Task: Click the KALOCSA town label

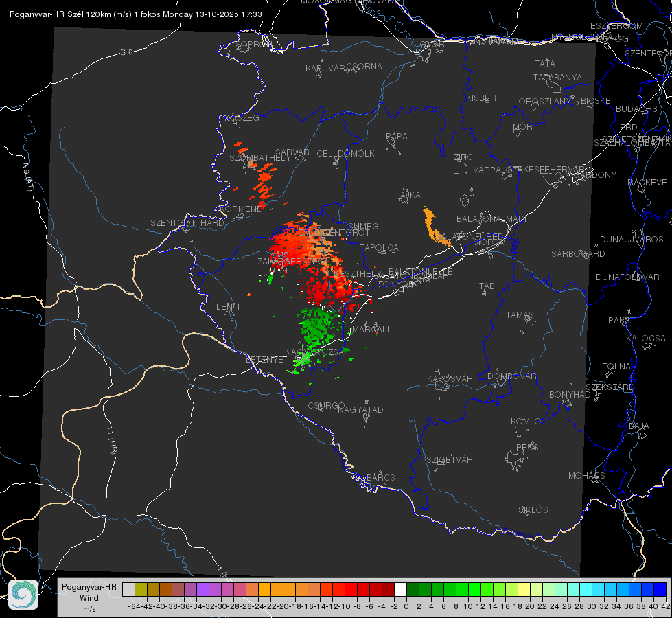Action: click(x=646, y=339)
